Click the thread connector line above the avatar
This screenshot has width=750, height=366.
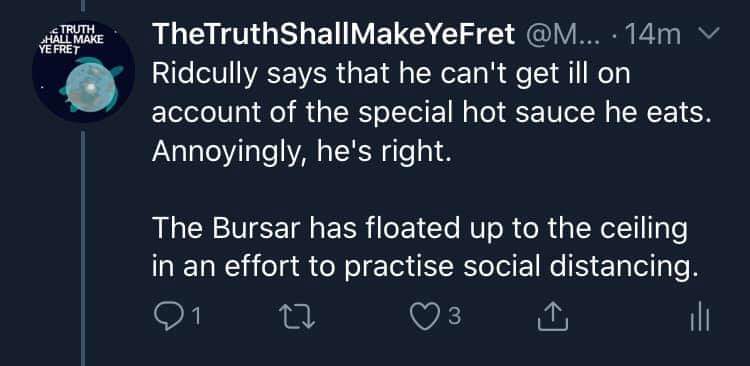click(x=83, y=6)
